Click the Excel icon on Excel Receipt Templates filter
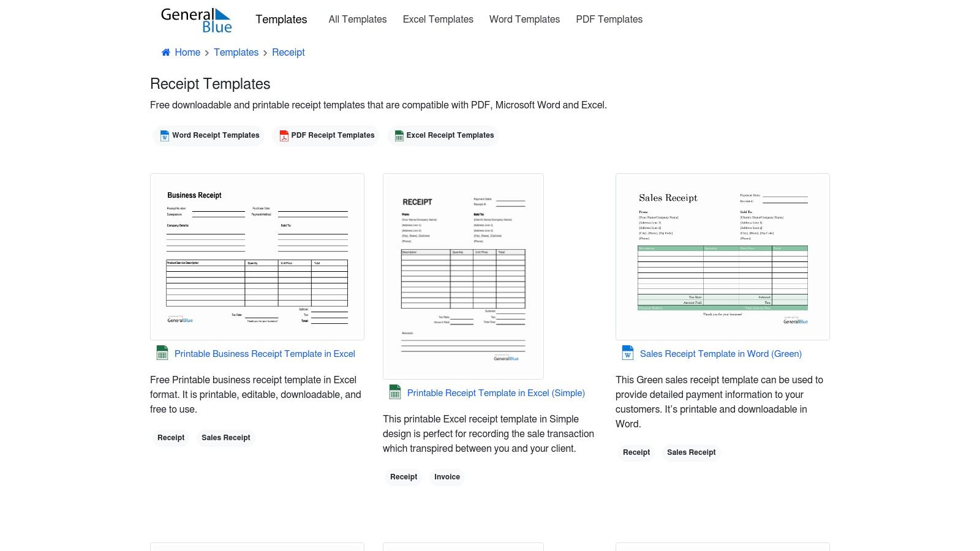This screenshot has height=551, width=980. click(399, 135)
